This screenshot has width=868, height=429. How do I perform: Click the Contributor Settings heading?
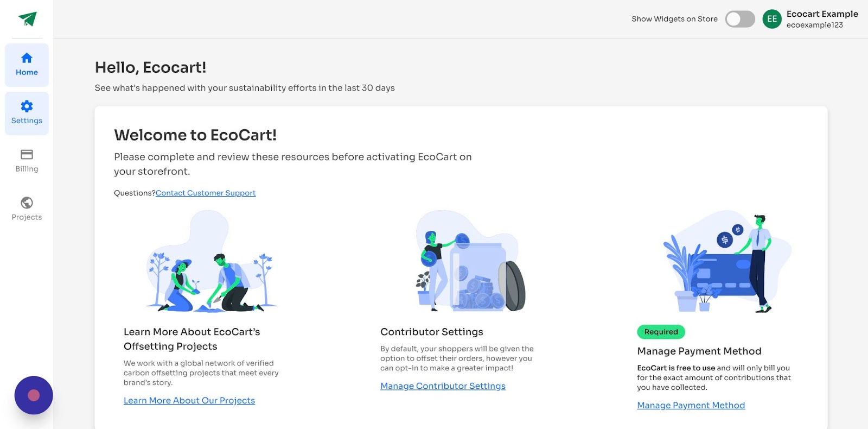(x=432, y=332)
